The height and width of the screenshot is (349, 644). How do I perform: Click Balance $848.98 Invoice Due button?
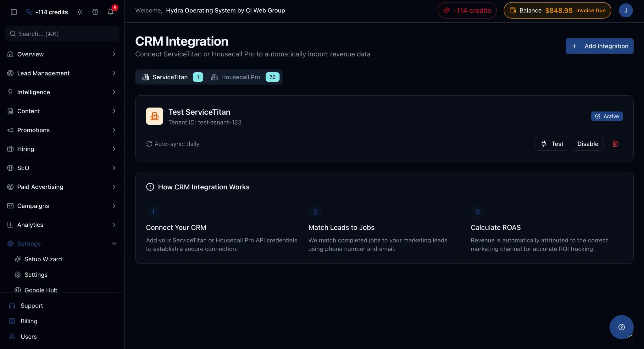[557, 10]
